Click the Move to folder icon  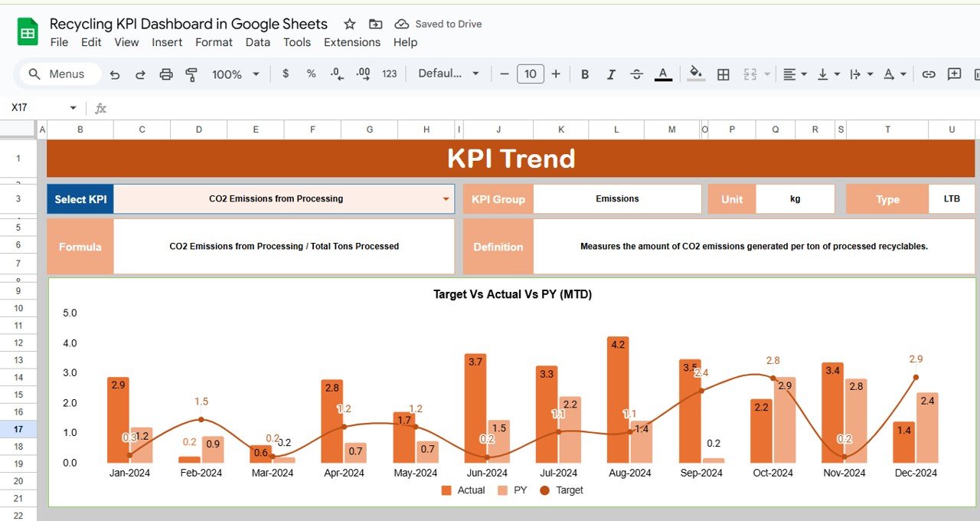375,24
